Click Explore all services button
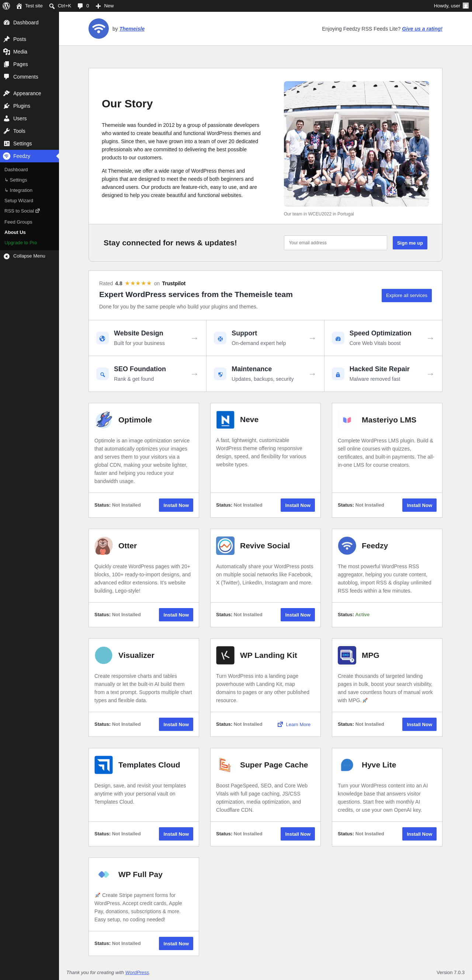472x980 pixels. pyautogui.click(x=406, y=296)
